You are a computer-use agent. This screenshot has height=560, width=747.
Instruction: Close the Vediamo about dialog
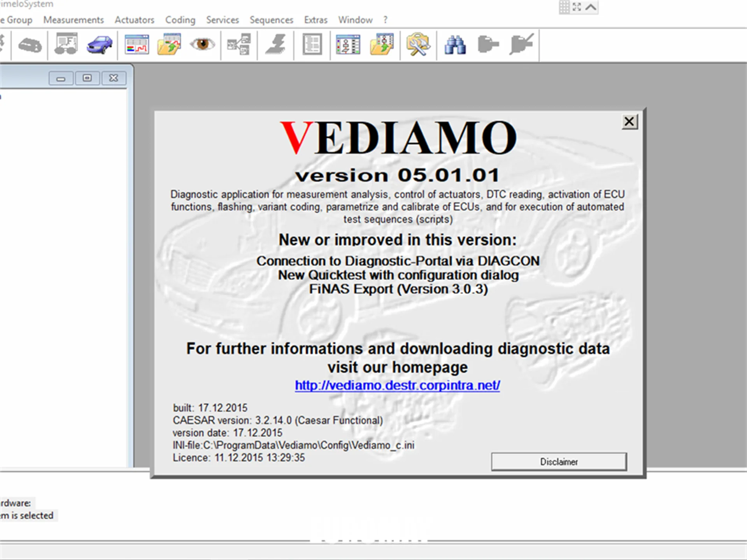point(629,122)
